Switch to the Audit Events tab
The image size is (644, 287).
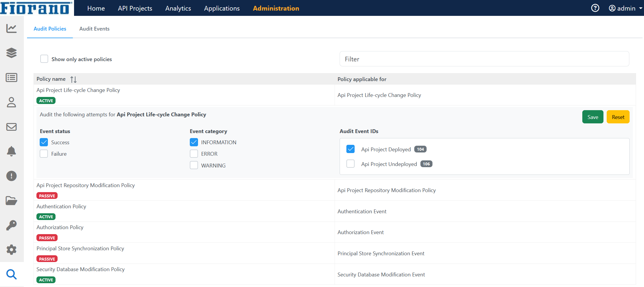pos(94,29)
